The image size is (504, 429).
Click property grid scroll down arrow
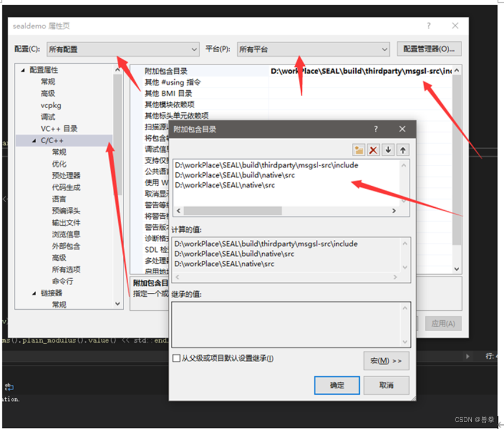click(456, 269)
